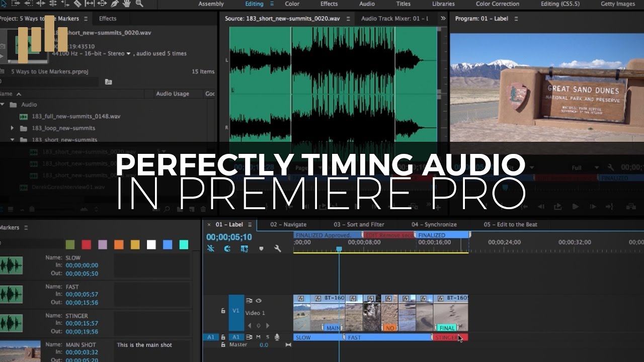The width and height of the screenshot is (644, 362).
Task: Toggle track output eye for Video 1
Action: (x=259, y=301)
